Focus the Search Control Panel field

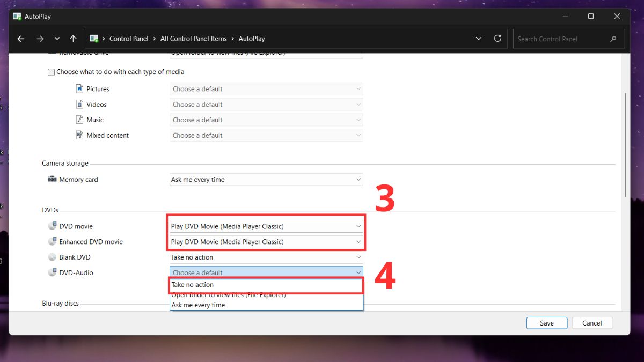[x=569, y=39]
